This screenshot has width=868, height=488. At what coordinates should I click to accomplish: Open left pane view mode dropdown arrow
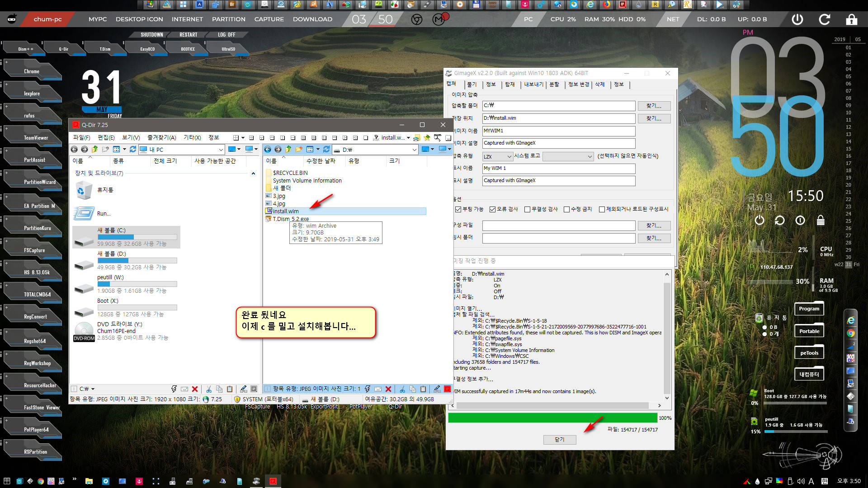point(123,150)
